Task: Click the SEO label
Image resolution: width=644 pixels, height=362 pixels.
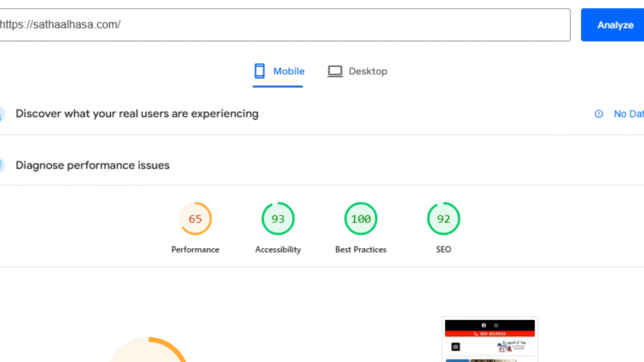Action: [x=443, y=250]
